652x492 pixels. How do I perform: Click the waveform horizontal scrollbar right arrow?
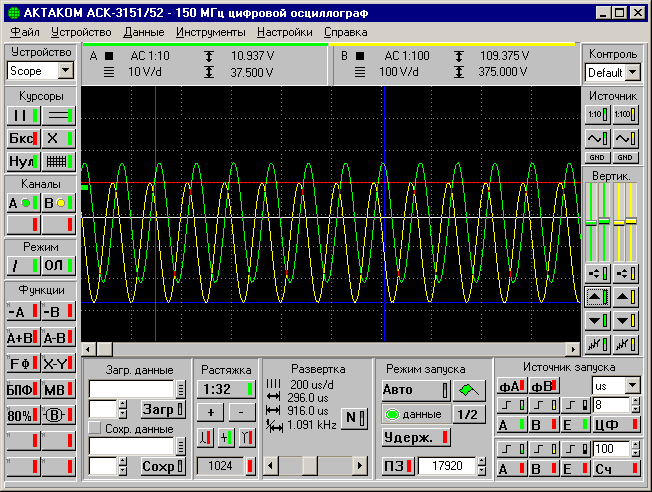[x=574, y=349]
